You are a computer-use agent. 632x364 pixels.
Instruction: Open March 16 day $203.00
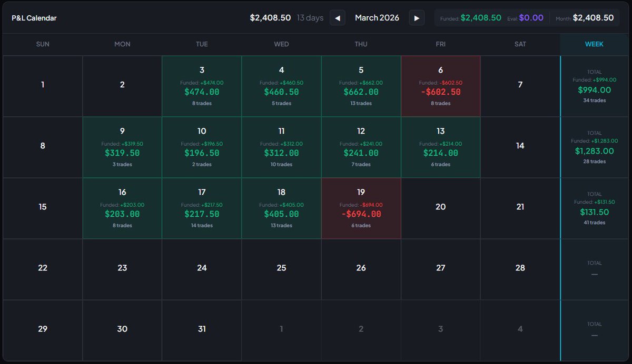122,208
